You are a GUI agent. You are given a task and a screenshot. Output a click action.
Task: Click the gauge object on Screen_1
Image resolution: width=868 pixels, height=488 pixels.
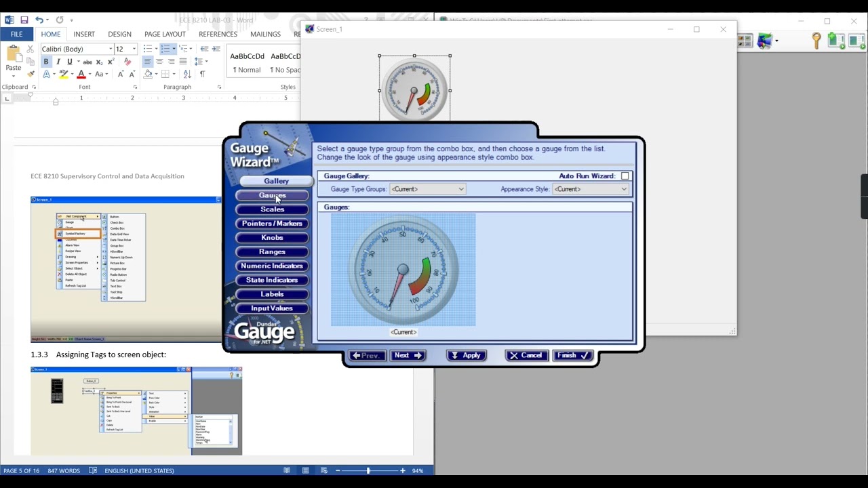point(414,89)
